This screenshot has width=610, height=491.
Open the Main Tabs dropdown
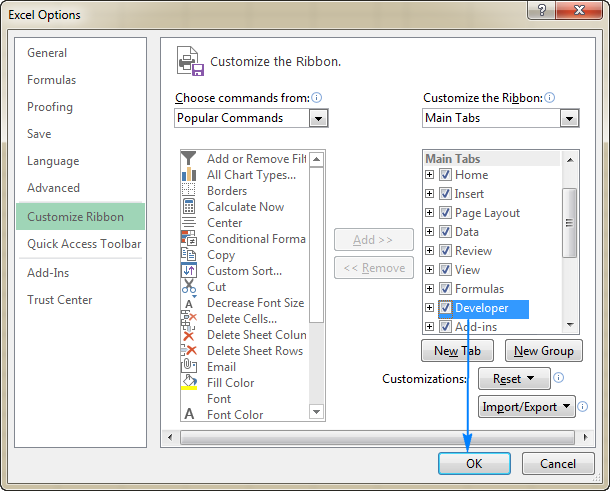(569, 118)
